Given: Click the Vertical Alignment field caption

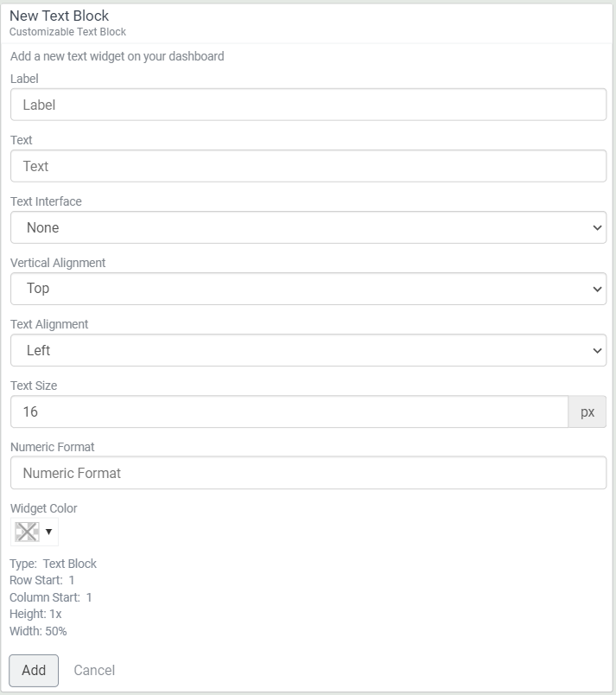Looking at the screenshot, I should click(x=58, y=263).
